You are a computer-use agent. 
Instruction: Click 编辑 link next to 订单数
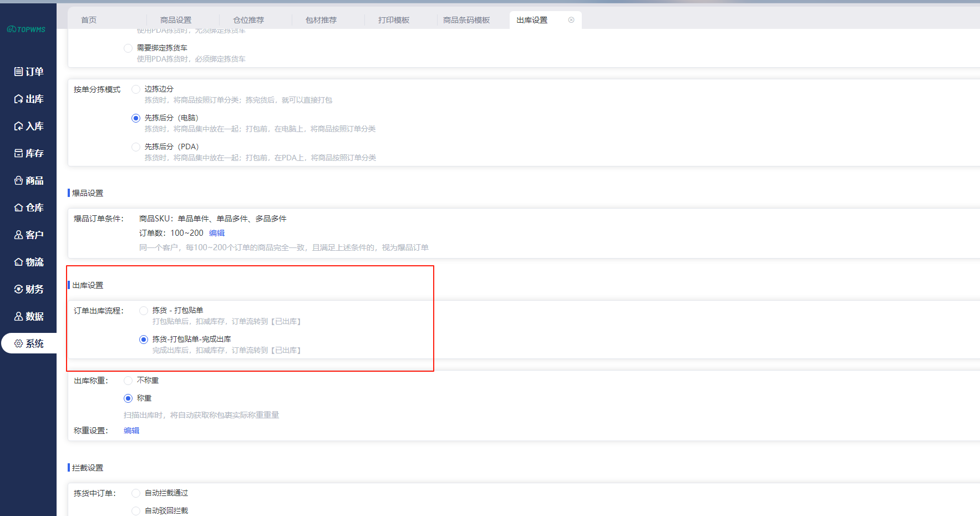tap(217, 233)
